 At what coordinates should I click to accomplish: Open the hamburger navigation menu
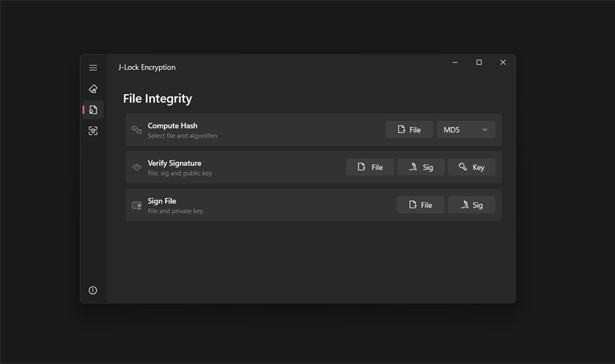[93, 68]
